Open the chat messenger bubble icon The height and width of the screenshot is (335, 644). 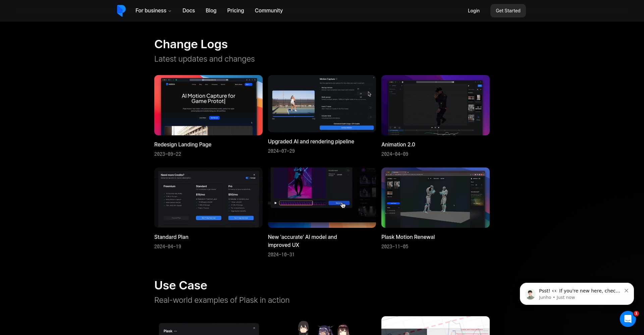(x=628, y=319)
